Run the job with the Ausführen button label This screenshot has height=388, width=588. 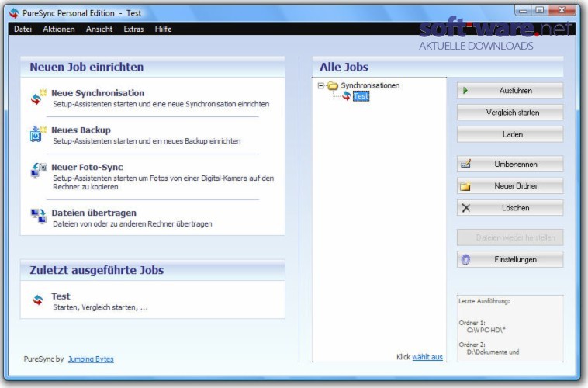click(x=516, y=91)
